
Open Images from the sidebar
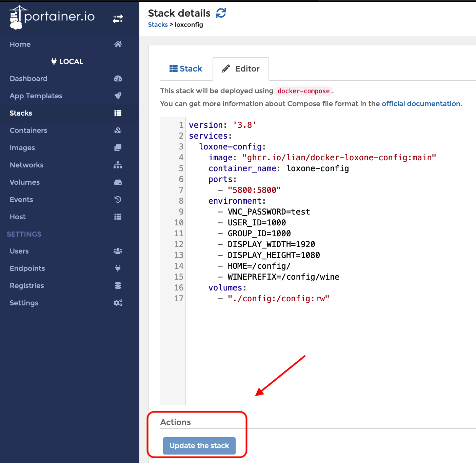tap(22, 148)
